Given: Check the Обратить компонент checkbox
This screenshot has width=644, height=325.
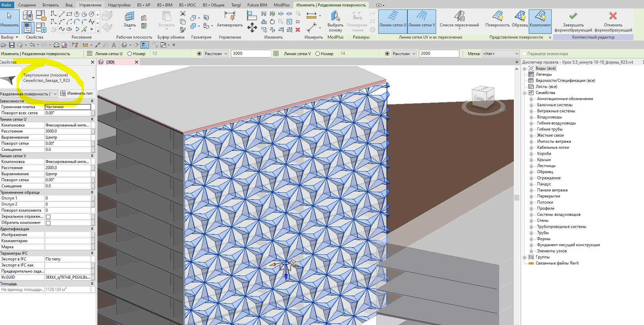Looking at the screenshot, I should coord(48,223).
